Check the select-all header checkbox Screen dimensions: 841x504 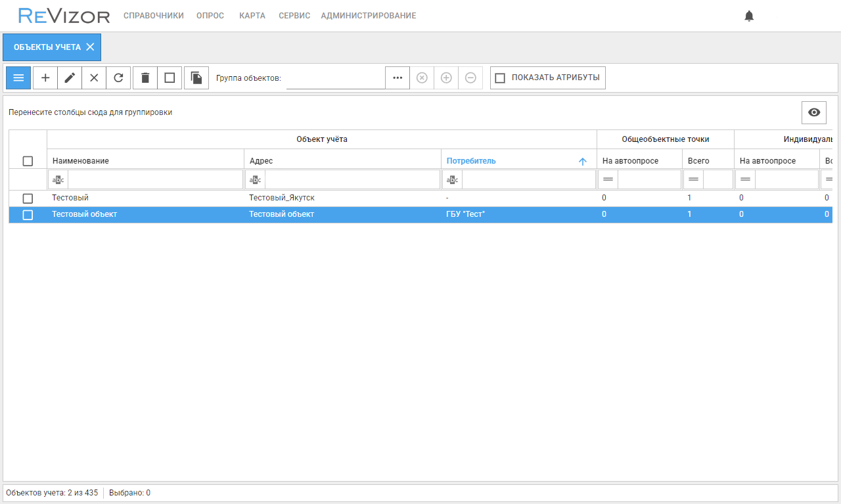(28, 161)
